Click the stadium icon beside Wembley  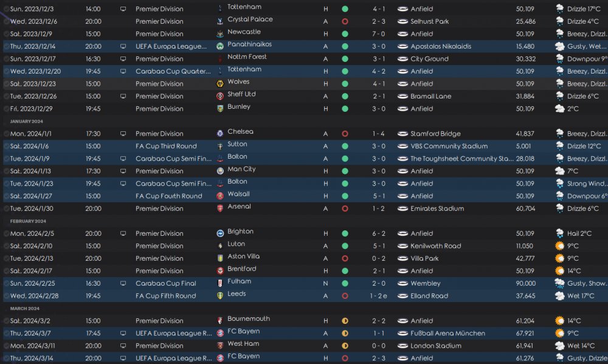[403, 283]
